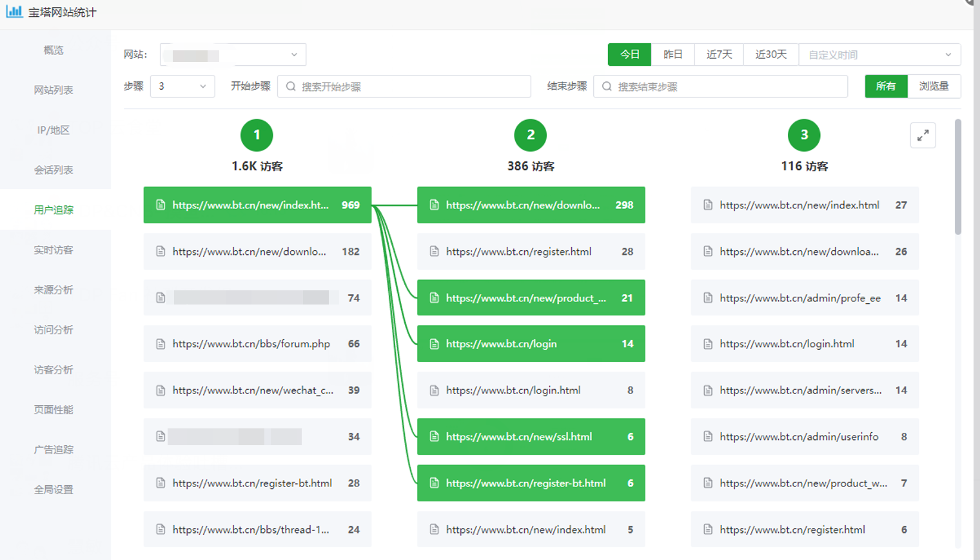Screen dimensions: 980x560
Task: Open 广告追踪 in sidebar
Action: coord(54,450)
